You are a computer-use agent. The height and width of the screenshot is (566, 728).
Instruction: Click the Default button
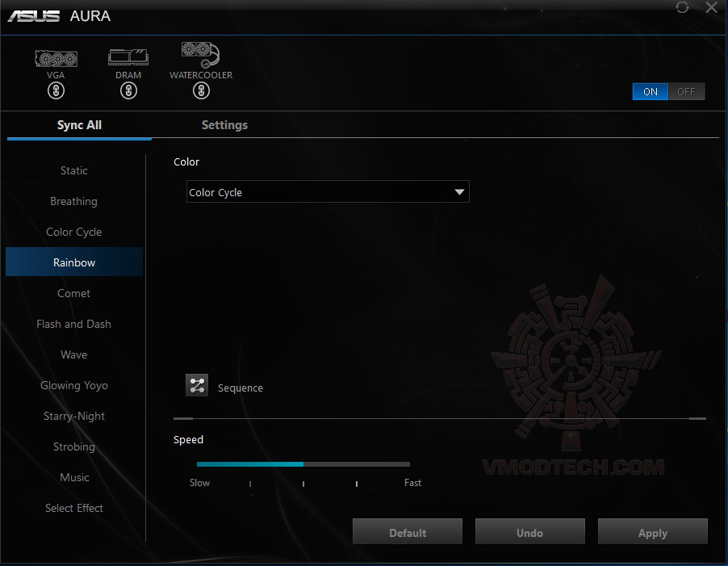point(407,531)
